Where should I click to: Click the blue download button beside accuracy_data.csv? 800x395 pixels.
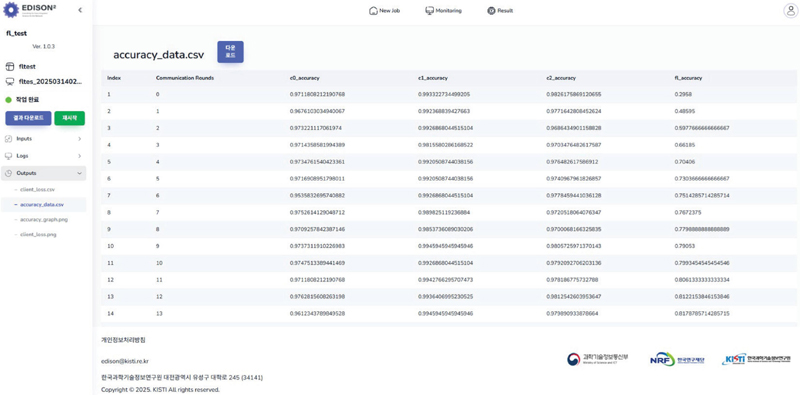231,52
